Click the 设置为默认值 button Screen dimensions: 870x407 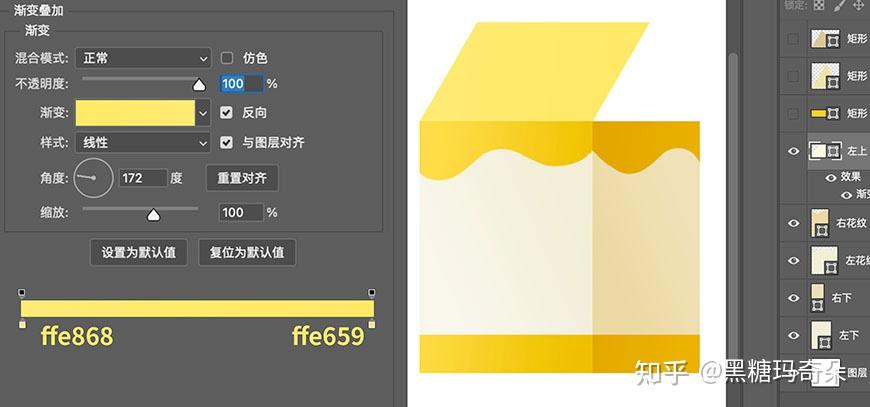pyautogui.click(x=139, y=252)
